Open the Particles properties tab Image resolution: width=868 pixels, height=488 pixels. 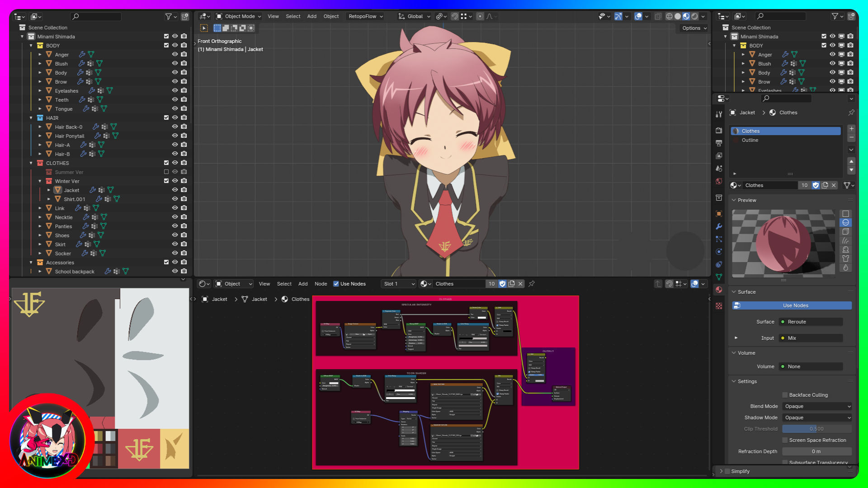point(719,239)
